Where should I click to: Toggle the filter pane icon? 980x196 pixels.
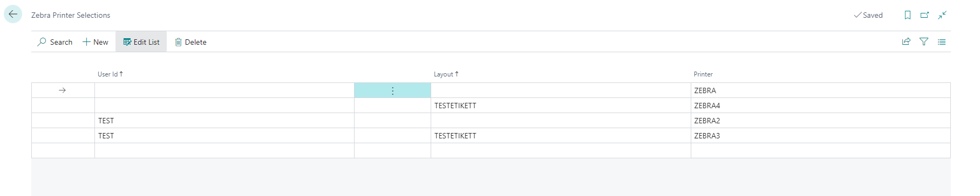[x=924, y=41]
